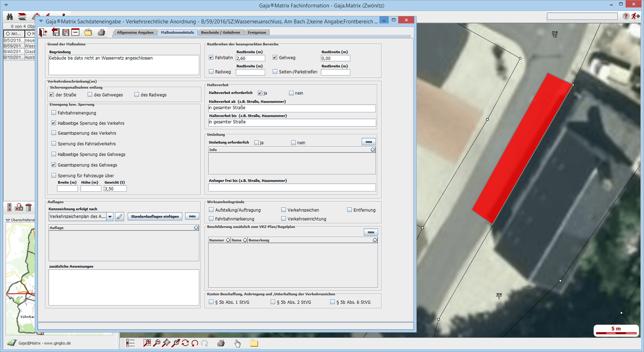Uncheck Halbseitige Sperrung des Verkehrs

click(54, 123)
